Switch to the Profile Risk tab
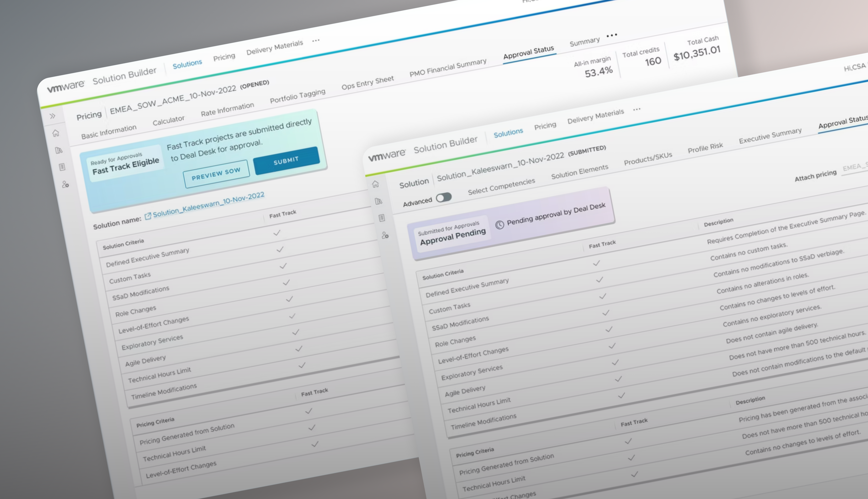The height and width of the screenshot is (499, 868). click(x=705, y=148)
